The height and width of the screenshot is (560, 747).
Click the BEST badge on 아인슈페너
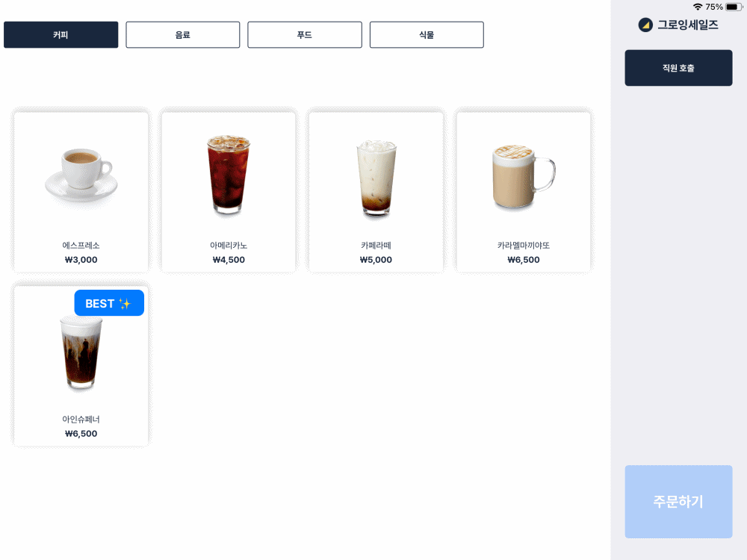[x=109, y=303]
